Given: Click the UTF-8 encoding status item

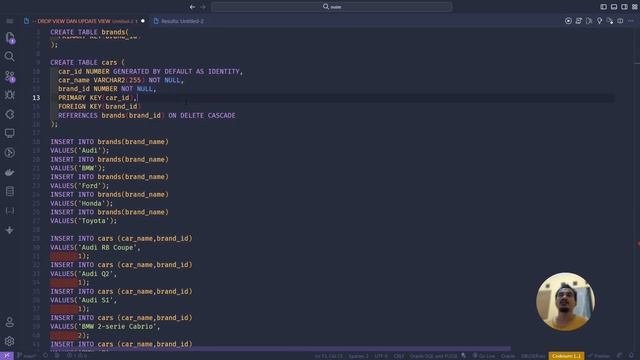Looking at the screenshot, I should 381,356.
